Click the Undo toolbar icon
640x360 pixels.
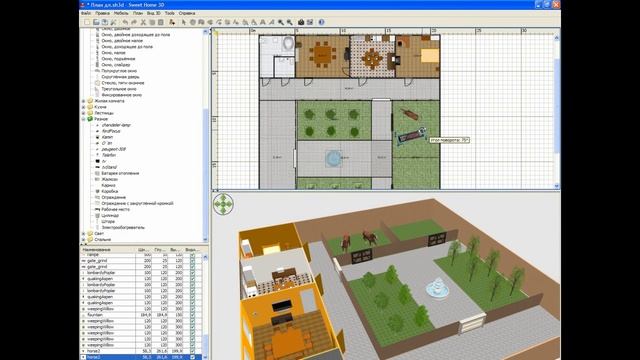pyautogui.click(x=126, y=22)
